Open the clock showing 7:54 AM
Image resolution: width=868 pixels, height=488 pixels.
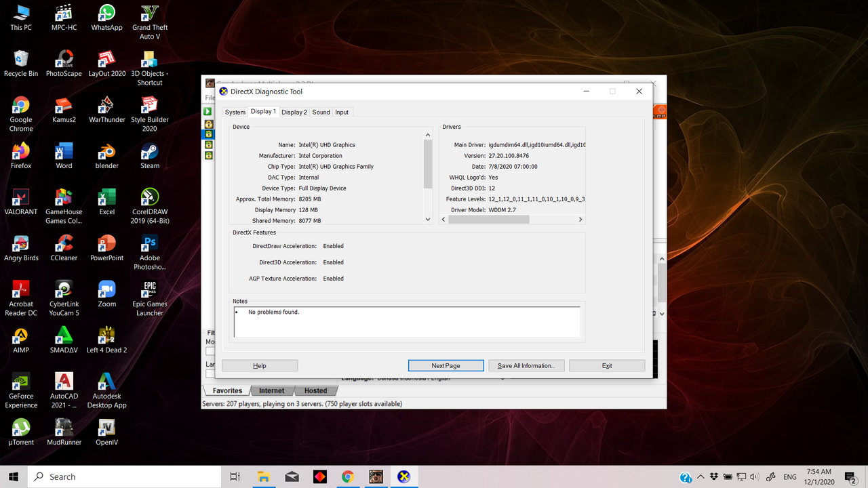coord(819,476)
